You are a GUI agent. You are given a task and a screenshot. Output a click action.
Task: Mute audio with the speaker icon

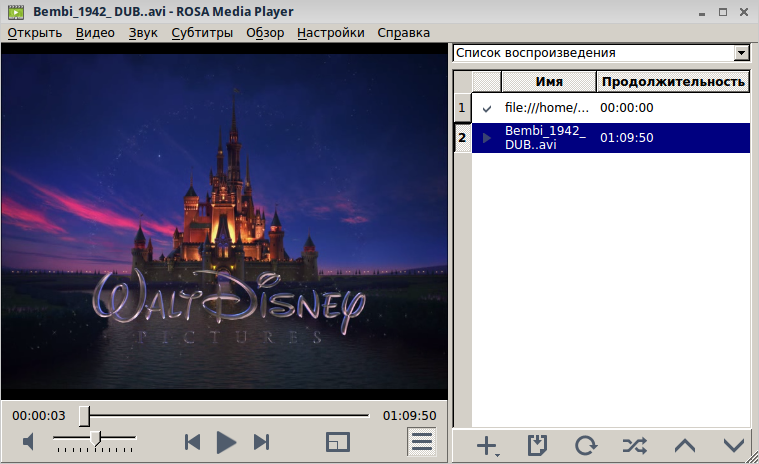tap(29, 442)
